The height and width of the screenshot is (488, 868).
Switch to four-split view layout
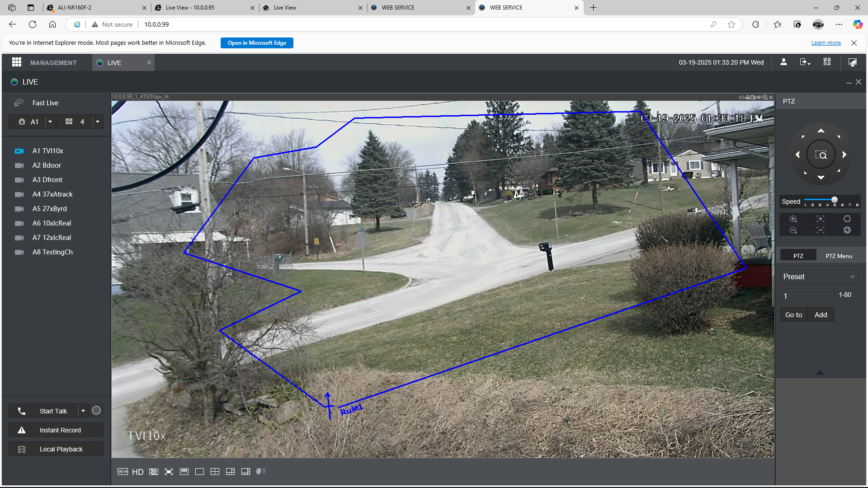tap(215, 472)
